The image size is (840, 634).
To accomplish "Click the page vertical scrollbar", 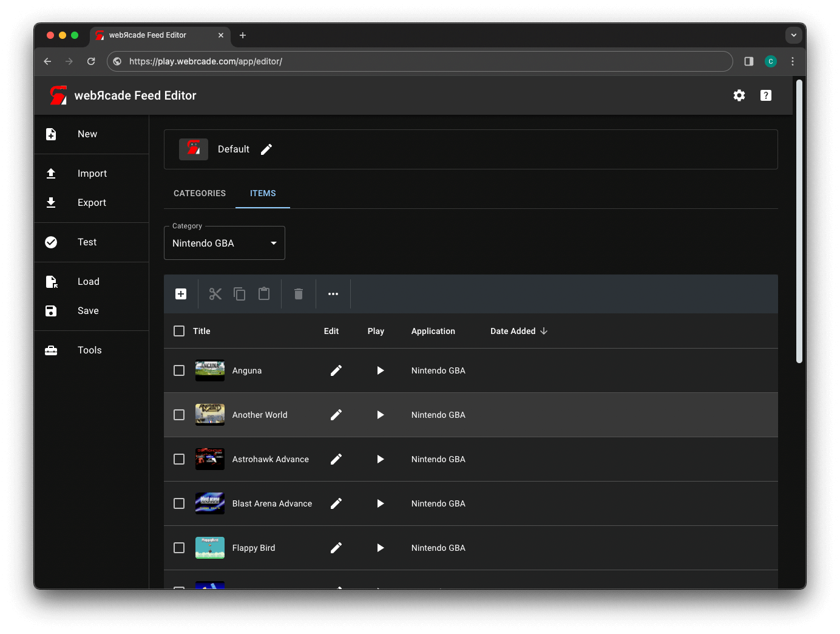I will click(x=799, y=222).
